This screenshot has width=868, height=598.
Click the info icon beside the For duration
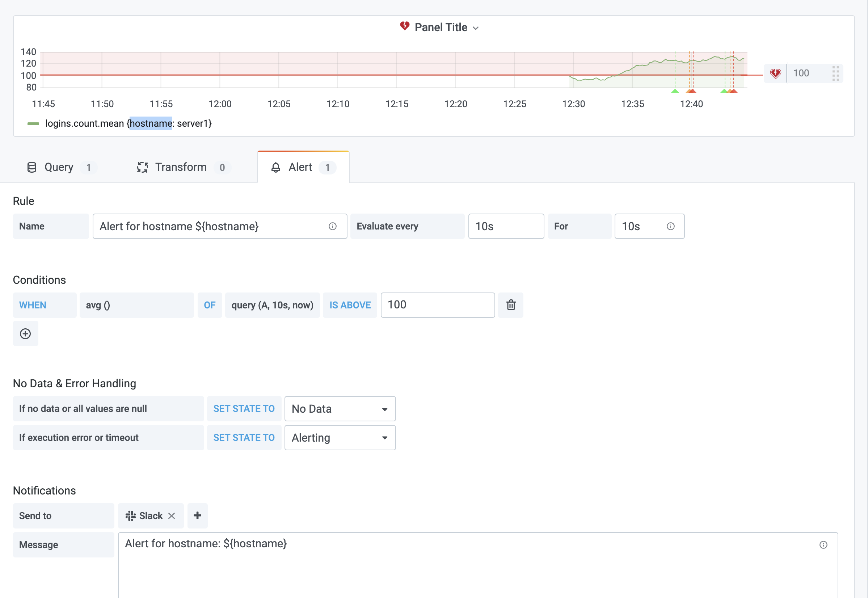tap(670, 226)
